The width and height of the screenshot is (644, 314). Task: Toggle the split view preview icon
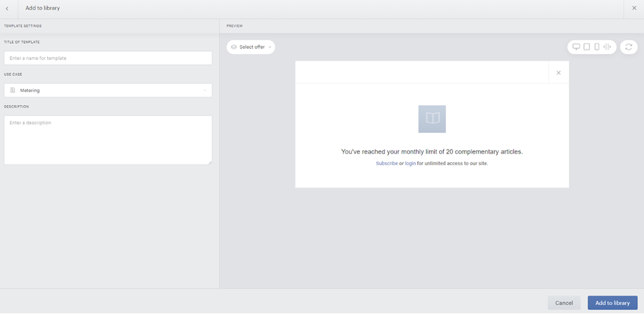607,47
